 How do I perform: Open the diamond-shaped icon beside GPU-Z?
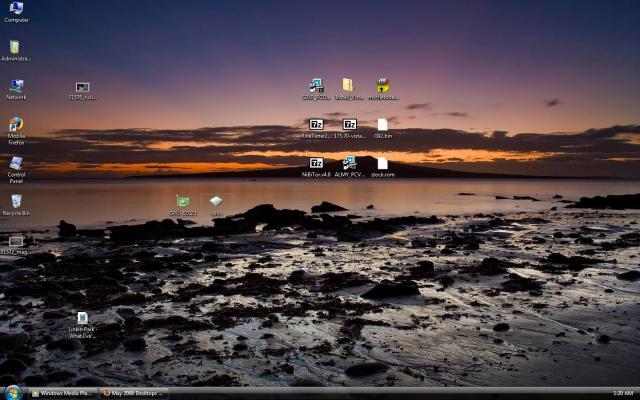[216, 206]
